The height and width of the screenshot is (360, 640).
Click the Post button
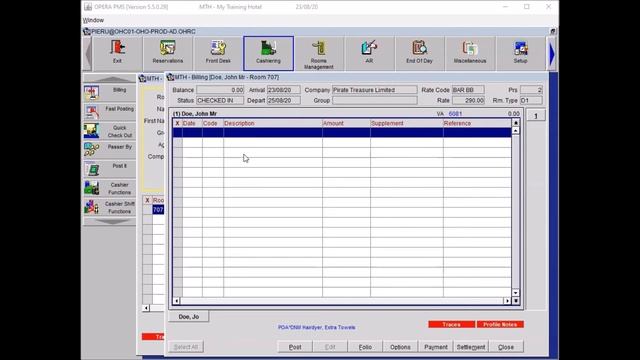[295, 347]
